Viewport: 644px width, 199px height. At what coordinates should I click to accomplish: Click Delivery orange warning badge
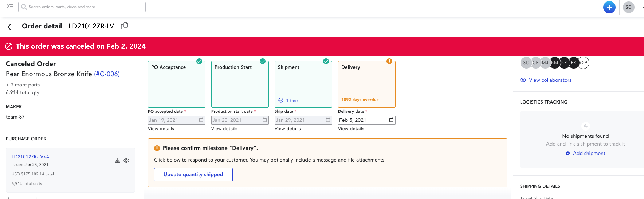coord(389,61)
